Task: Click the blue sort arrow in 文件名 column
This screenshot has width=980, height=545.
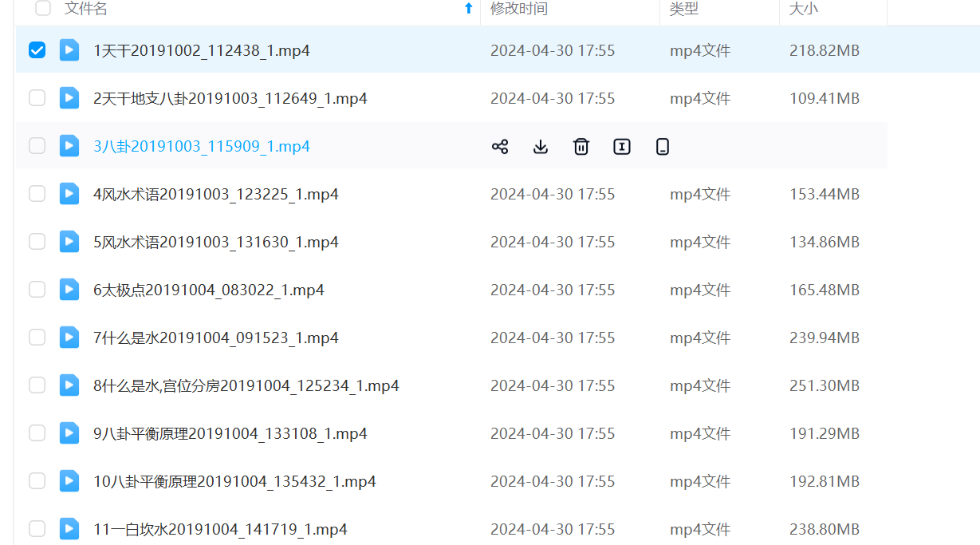Action: (x=469, y=9)
